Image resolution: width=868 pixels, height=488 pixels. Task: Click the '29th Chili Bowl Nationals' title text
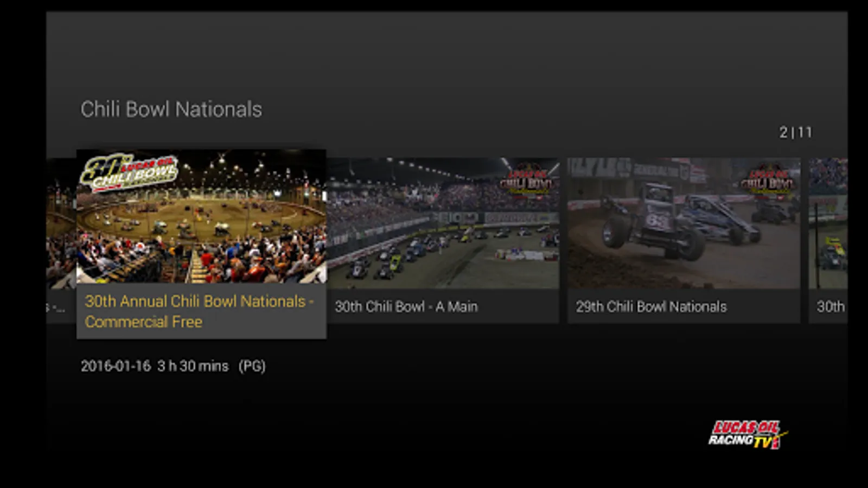pos(651,306)
